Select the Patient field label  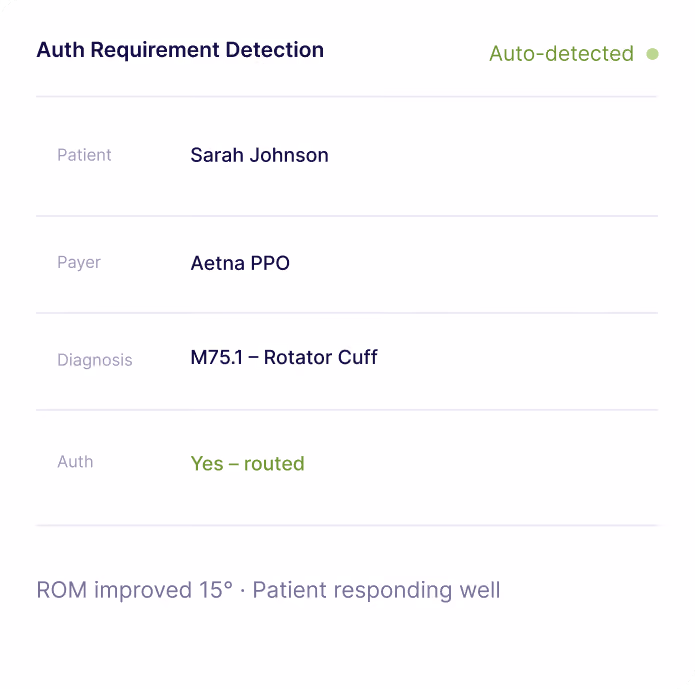(84, 155)
